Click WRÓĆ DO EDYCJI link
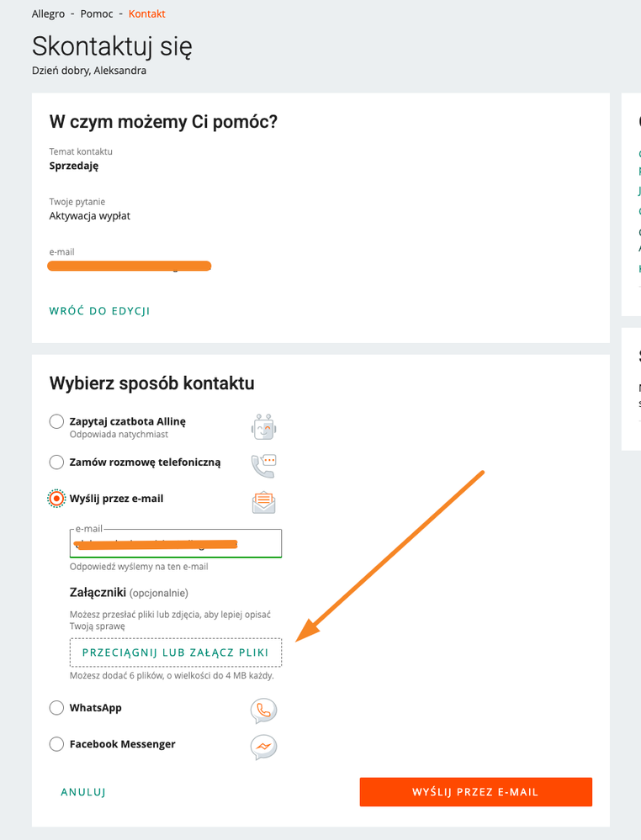This screenshot has height=840, width=641. coord(100,311)
